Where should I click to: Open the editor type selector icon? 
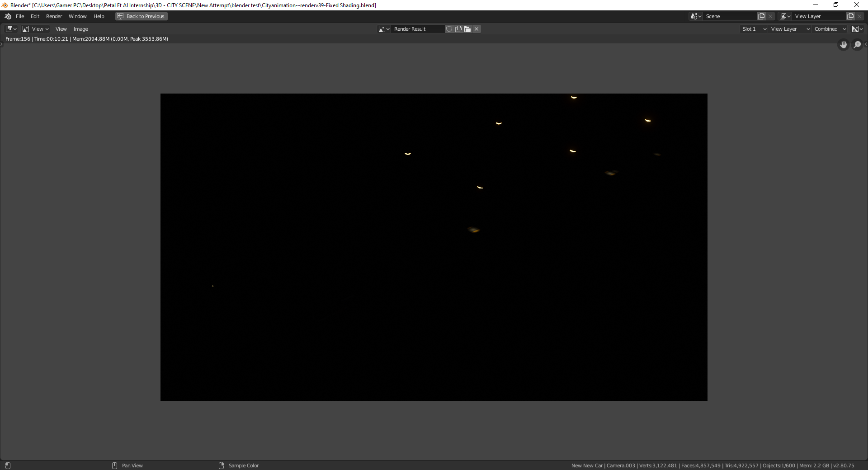[10, 28]
